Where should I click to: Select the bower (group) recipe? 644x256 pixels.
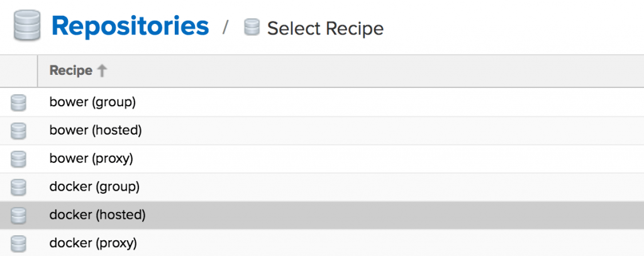point(92,102)
